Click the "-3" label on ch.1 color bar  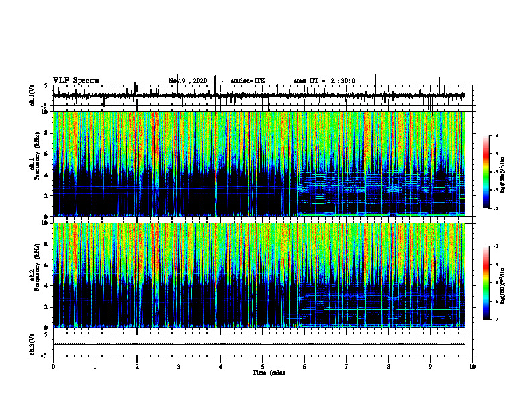(x=496, y=135)
